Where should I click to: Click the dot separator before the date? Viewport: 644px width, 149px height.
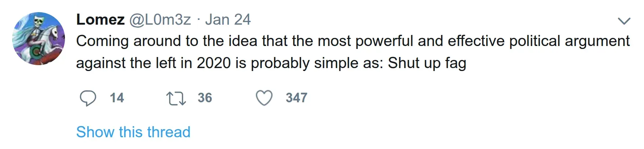pyautogui.click(x=198, y=20)
